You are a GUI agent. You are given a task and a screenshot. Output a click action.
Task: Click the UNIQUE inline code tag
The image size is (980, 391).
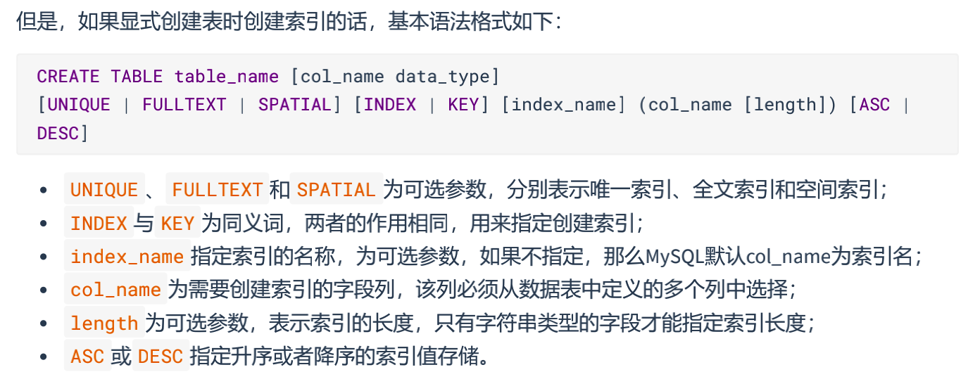(x=104, y=190)
